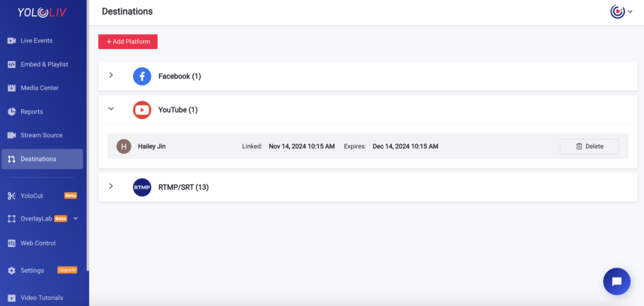Viewport: 644px width, 306px height.
Task: Click expiry date 'Dec 14, 2024 10:15 AM'
Action: point(406,146)
